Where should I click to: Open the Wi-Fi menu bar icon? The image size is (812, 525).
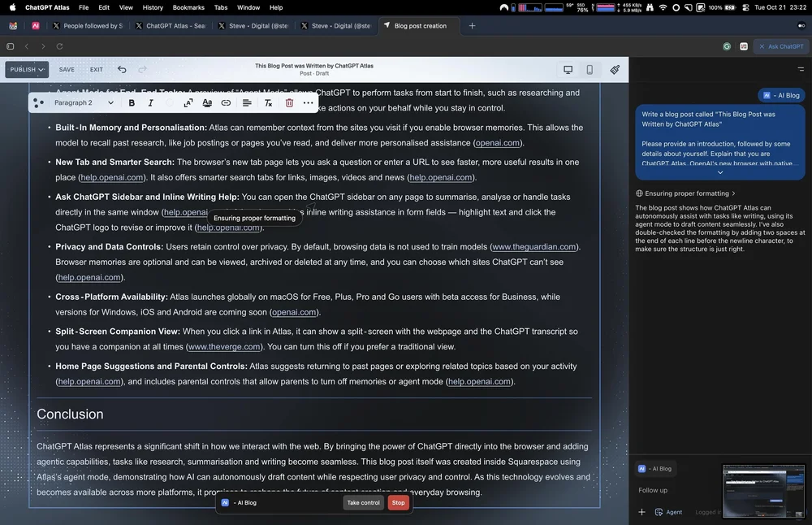pos(663,7)
